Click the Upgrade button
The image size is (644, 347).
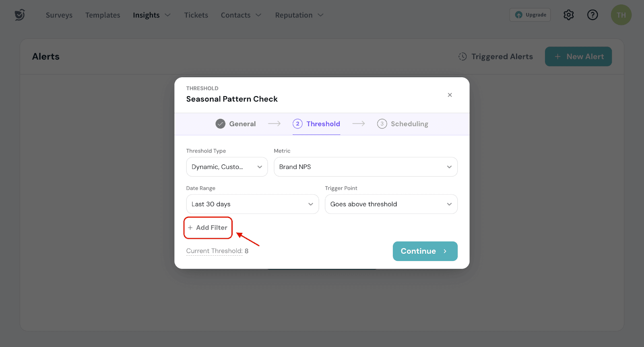point(530,15)
